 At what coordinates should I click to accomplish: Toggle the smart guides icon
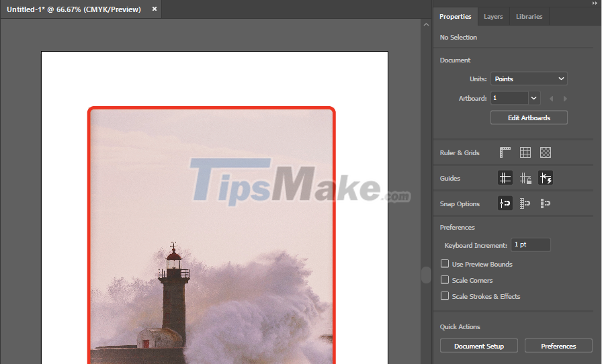[x=546, y=178]
